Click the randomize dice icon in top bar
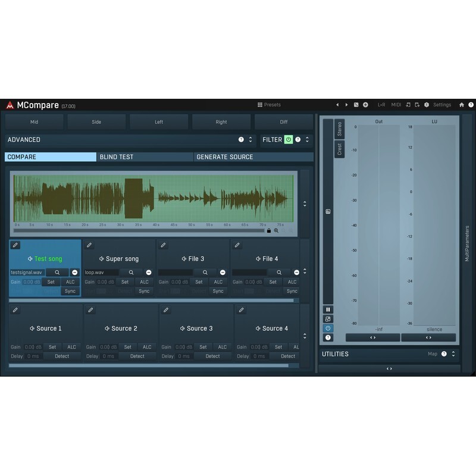 tap(356, 105)
